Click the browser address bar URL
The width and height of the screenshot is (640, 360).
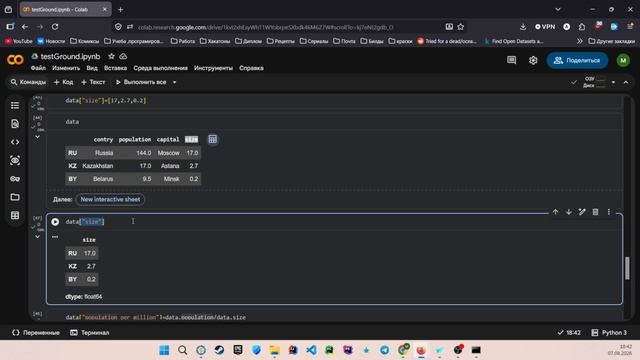click(266, 27)
